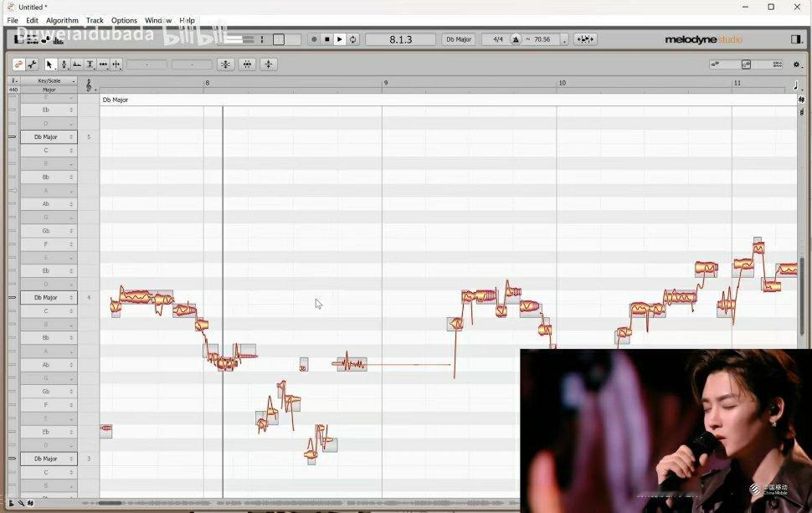The width and height of the screenshot is (812, 513).
Task: Click the 70.56 tempo field
Action: [x=542, y=39]
